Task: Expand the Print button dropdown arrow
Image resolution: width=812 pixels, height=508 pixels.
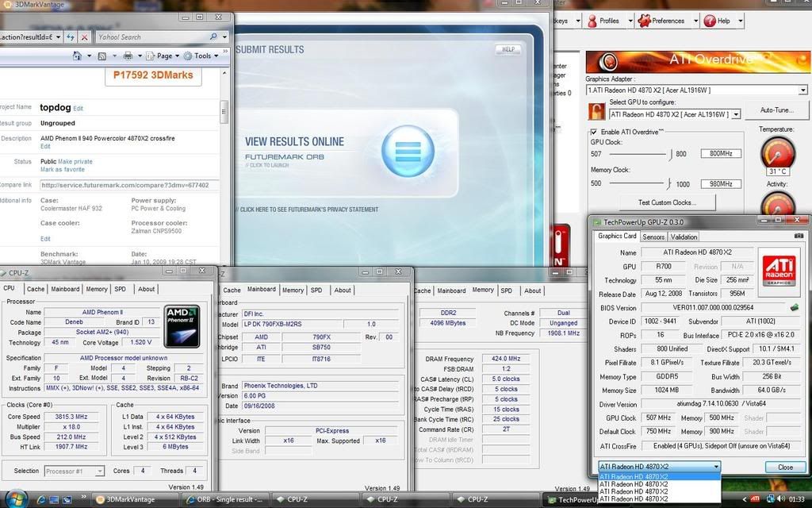Action: point(140,56)
